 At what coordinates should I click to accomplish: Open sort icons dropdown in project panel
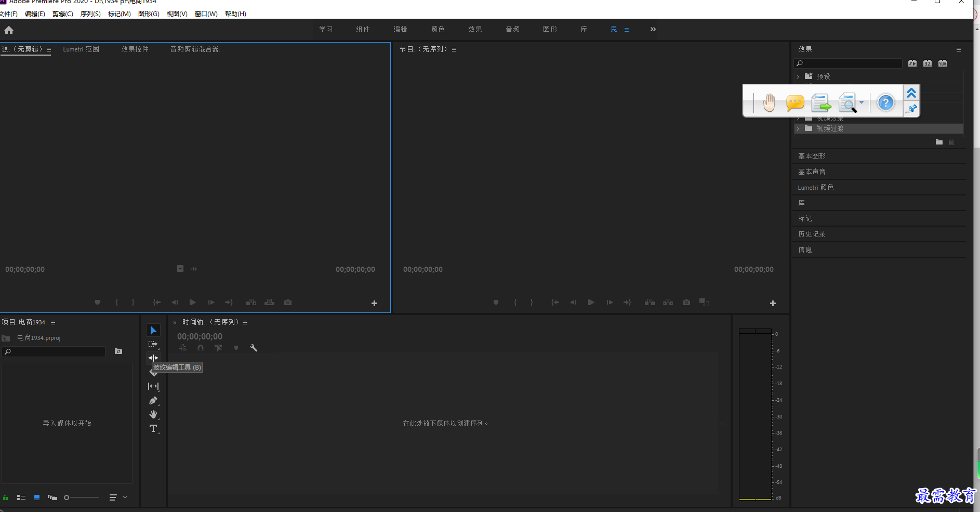(x=118, y=497)
